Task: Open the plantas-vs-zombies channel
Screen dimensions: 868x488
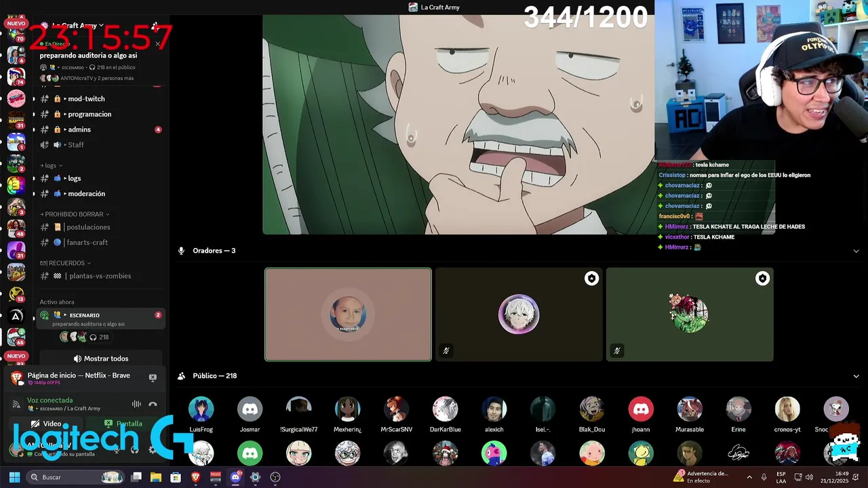Action: [x=100, y=276]
